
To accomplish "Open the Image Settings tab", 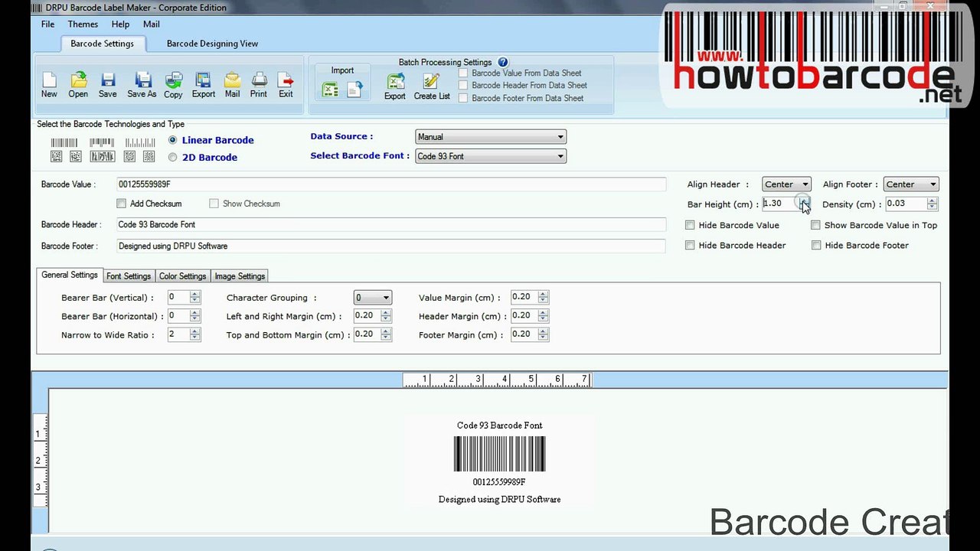I will (240, 276).
